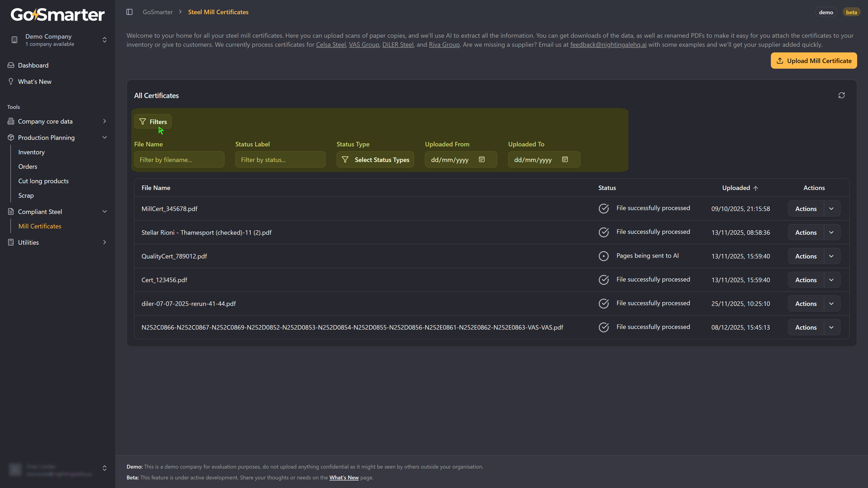Toggle the Filters panel button
The height and width of the screenshot is (488, 868).
tap(153, 122)
